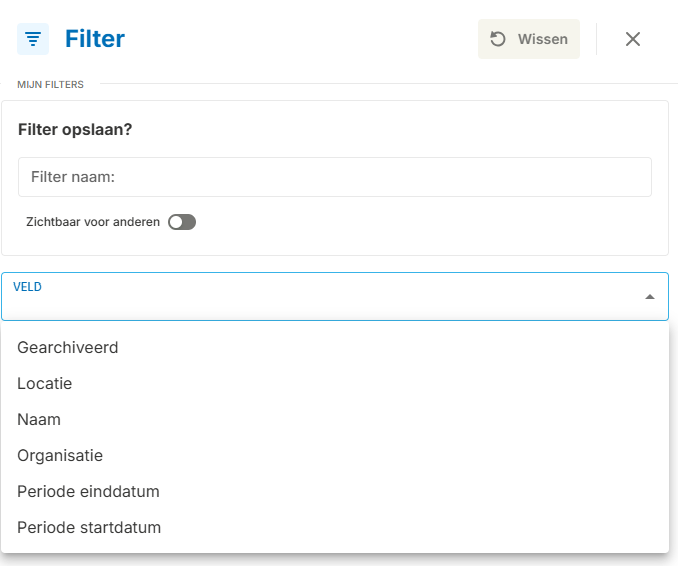Click the Zichtbaar voor anderen label
The image size is (678, 566).
[x=95, y=222]
